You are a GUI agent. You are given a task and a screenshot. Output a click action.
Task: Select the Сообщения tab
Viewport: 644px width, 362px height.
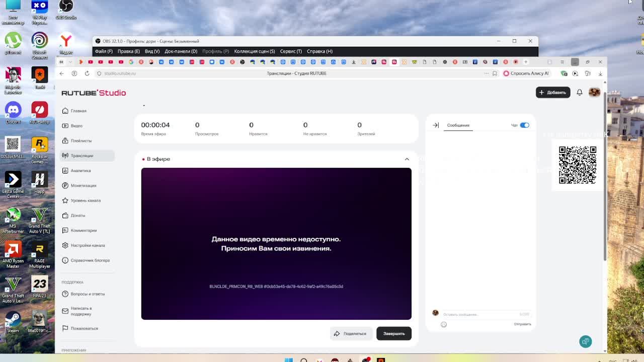(x=458, y=125)
